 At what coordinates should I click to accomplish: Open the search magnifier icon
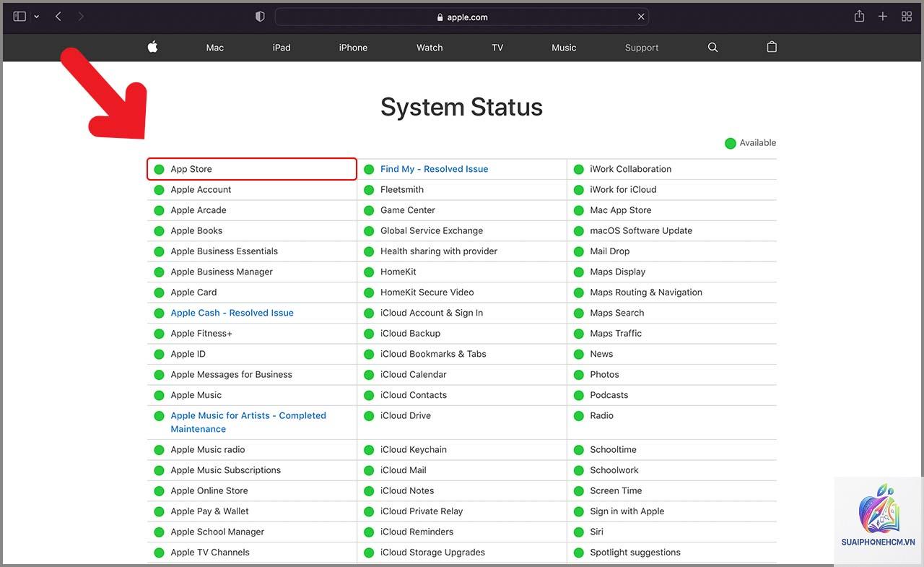pyautogui.click(x=713, y=47)
